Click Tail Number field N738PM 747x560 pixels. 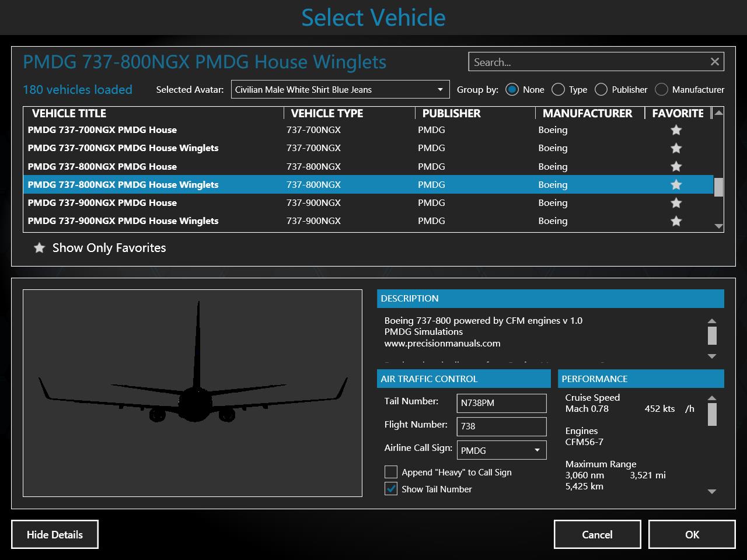[501, 402]
